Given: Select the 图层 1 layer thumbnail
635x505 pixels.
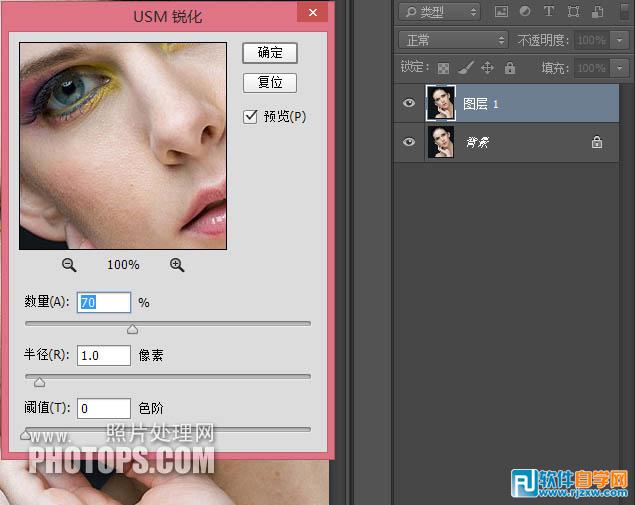Looking at the screenshot, I should tap(441, 103).
